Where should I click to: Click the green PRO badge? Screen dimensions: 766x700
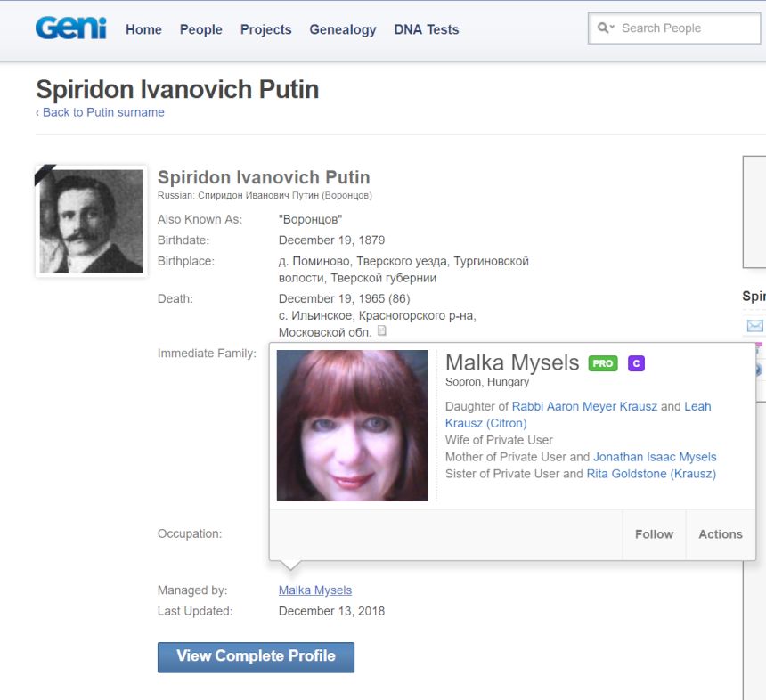[x=603, y=363]
